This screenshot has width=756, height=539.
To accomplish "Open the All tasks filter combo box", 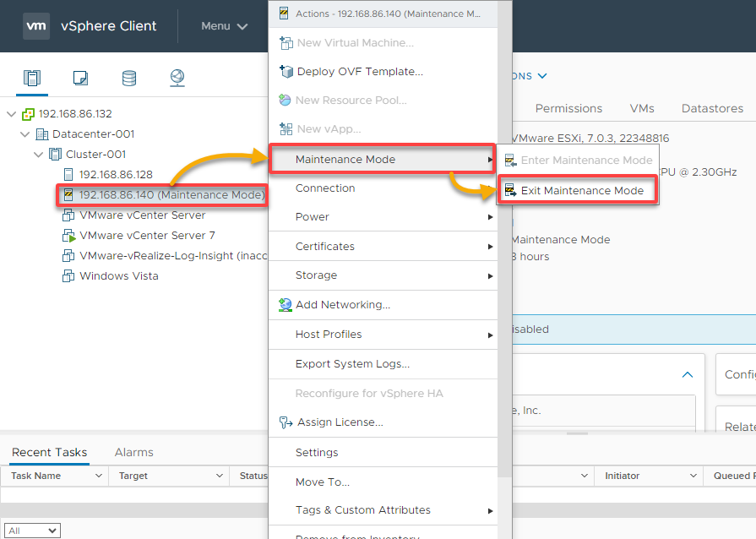I will click(x=32, y=531).
